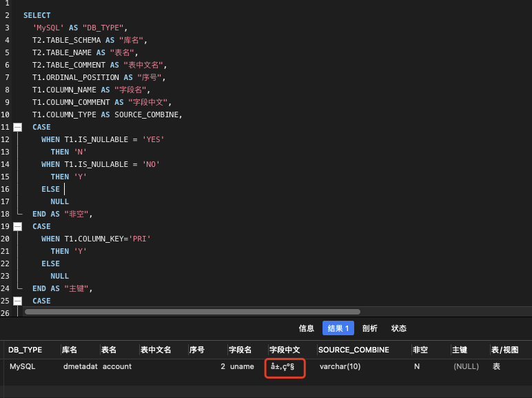Image resolution: width=532 pixels, height=398 pixels.
Task: Click 'NO' string on line 14
Action: coord(151,164)
